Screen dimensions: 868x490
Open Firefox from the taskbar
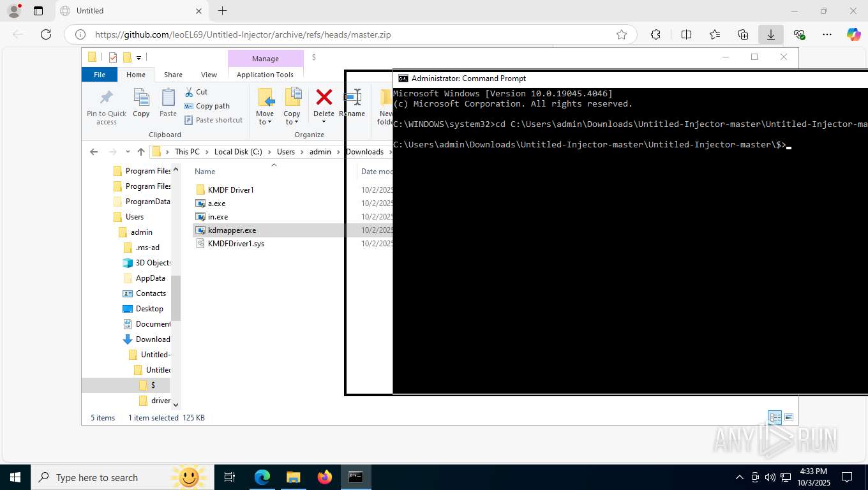coord(325,477)
